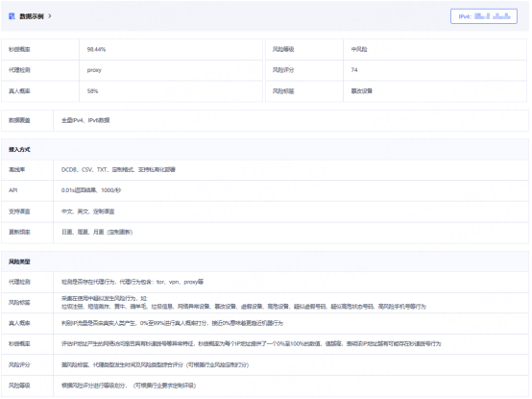Select the 98.44% value cell
532x399 pixels.
pos(171,50)
